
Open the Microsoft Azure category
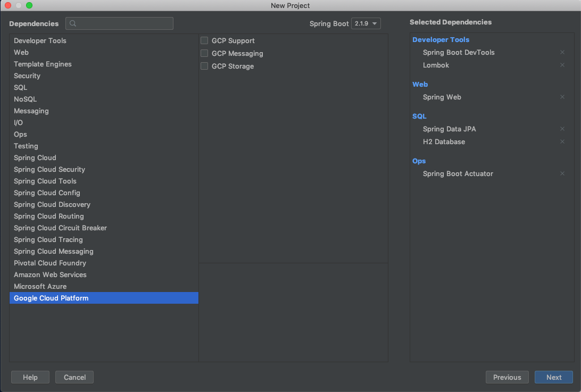point(104,286)
